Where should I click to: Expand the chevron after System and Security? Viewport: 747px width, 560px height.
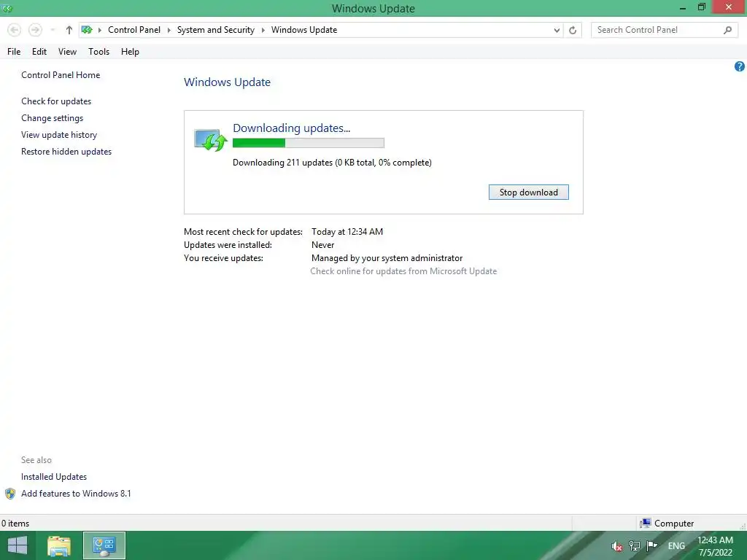click(x=263, y=30)
